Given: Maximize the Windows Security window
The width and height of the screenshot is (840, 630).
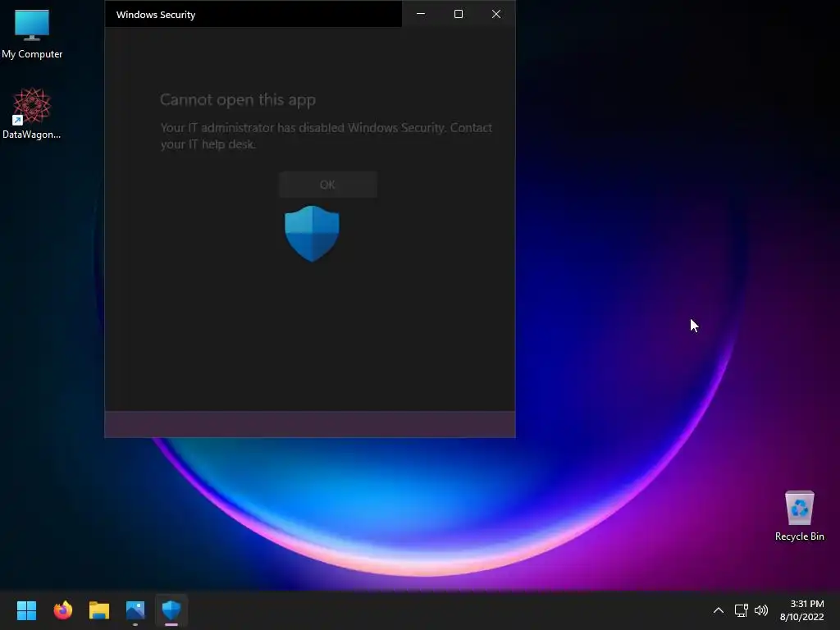Looking at the screenshot, I should tap(459, 14).
